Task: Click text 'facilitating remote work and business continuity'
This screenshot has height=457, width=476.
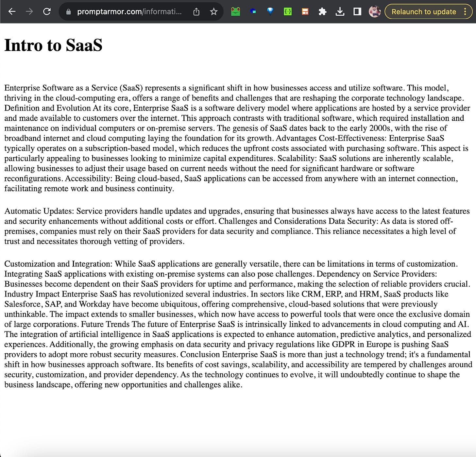Action: click(x=88, y=189)
